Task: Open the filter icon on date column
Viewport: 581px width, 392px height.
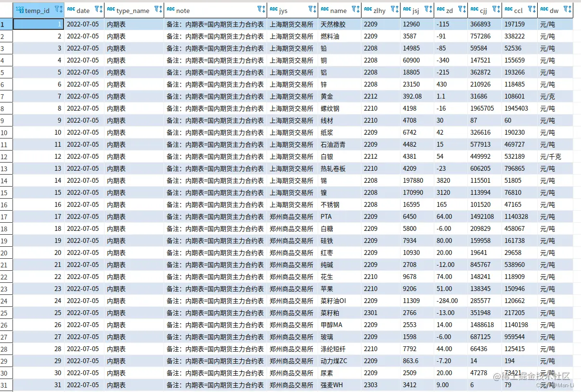Action: [x=96, y=9]
